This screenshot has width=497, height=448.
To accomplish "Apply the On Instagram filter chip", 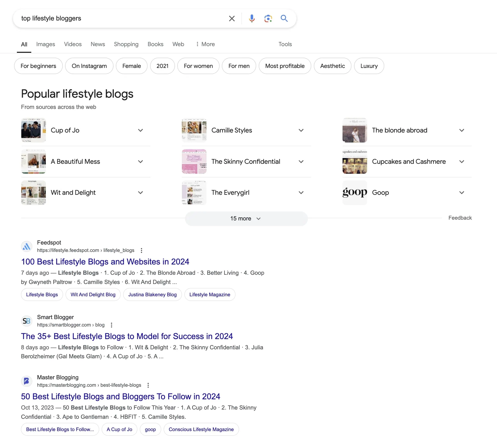I will point(89,66).
